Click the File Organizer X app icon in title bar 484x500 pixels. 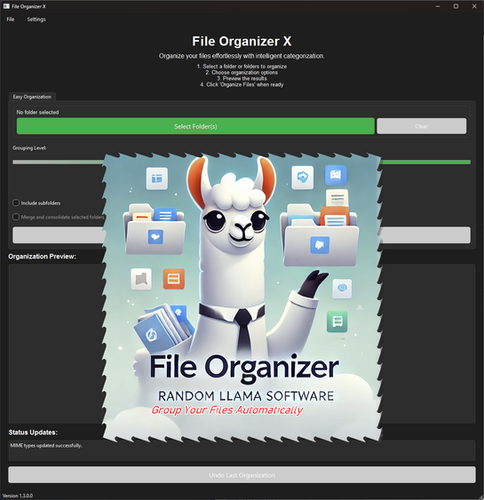6,6
